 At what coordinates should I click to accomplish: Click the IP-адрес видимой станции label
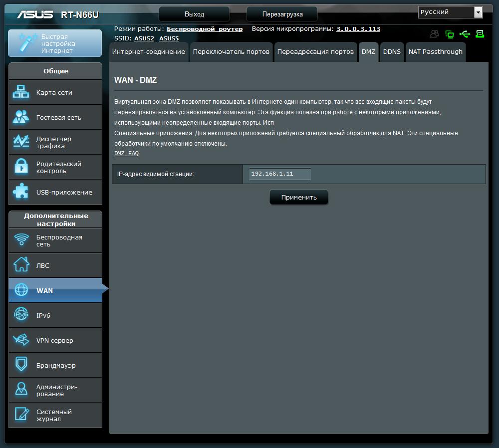155,174
